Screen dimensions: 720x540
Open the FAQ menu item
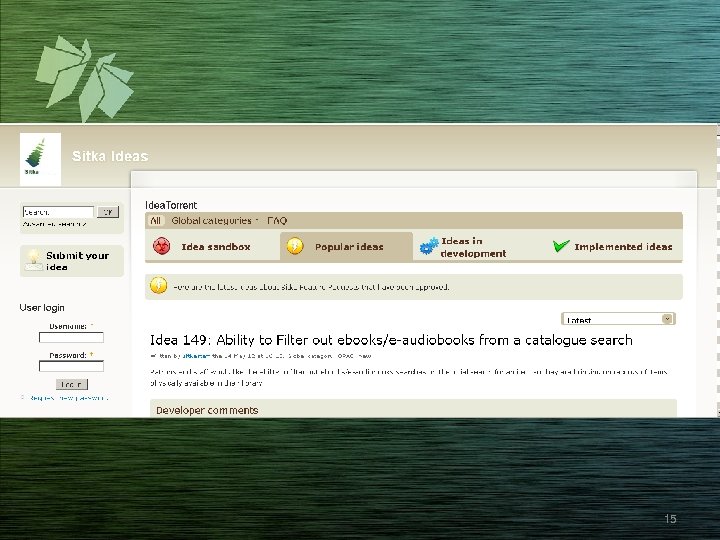[x=277, y=221]
